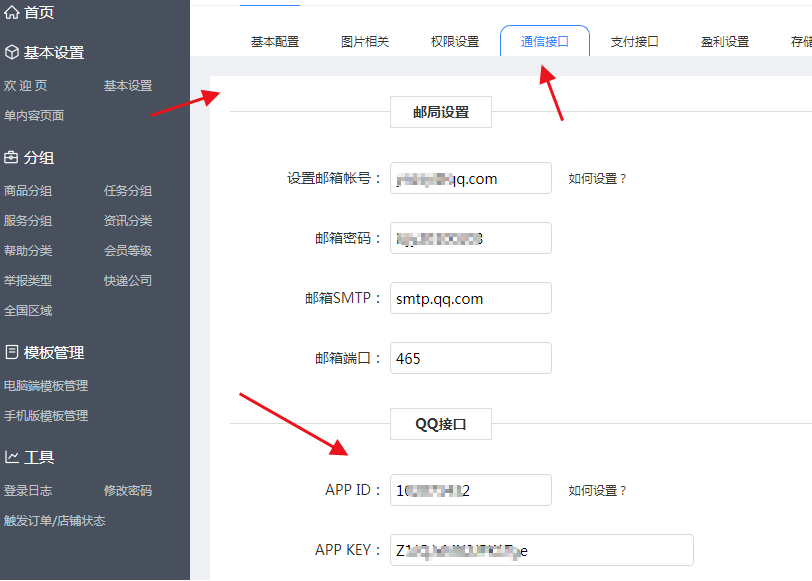Open 电脑端模板管理 in the sidebar
Screen dimensions: 812x581
(46, 386)
